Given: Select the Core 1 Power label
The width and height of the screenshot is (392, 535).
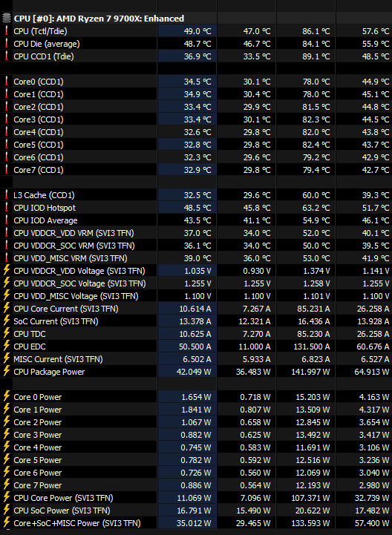Looking at the screenshot, I should 38,410.
